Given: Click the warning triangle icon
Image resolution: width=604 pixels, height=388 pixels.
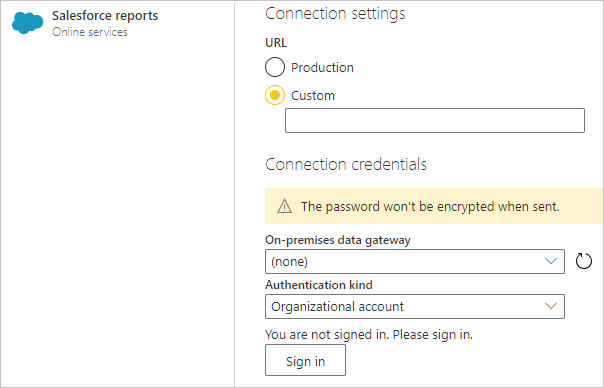Looking at the screenshot, I should (284, 206).
